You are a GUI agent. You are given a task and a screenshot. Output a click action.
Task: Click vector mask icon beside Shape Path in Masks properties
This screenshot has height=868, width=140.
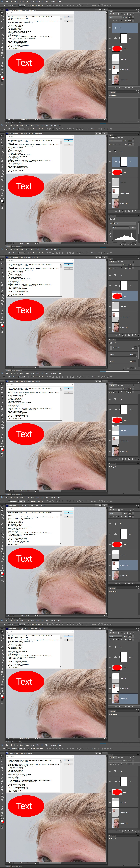pyautogui.click(x=135, y=348)
